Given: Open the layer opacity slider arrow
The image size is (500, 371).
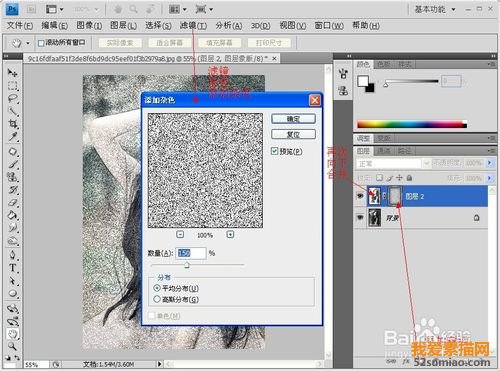Looking at the screenshot, I should (x=489, y=163).
